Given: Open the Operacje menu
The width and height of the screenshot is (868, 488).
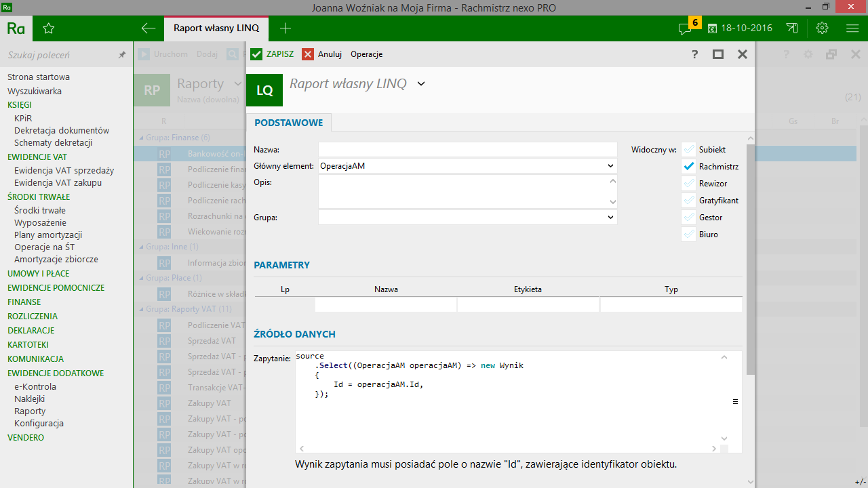Looking at the screenshot, I should coord(366,54).
